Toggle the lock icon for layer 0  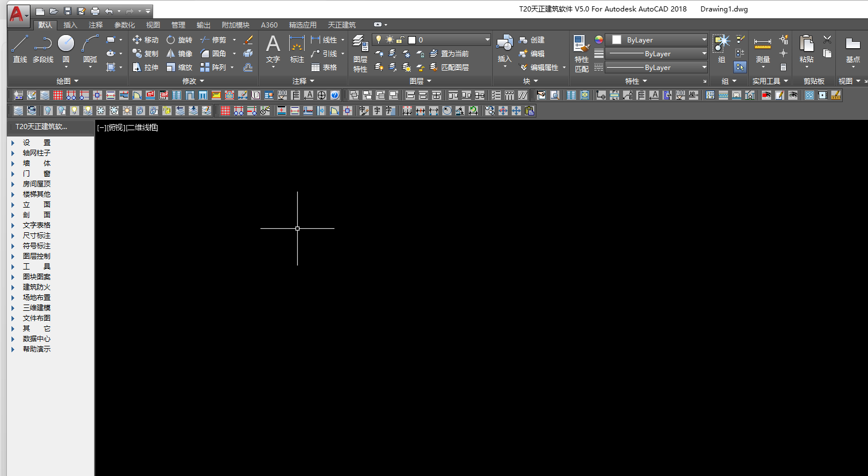(x=400, y=40)
